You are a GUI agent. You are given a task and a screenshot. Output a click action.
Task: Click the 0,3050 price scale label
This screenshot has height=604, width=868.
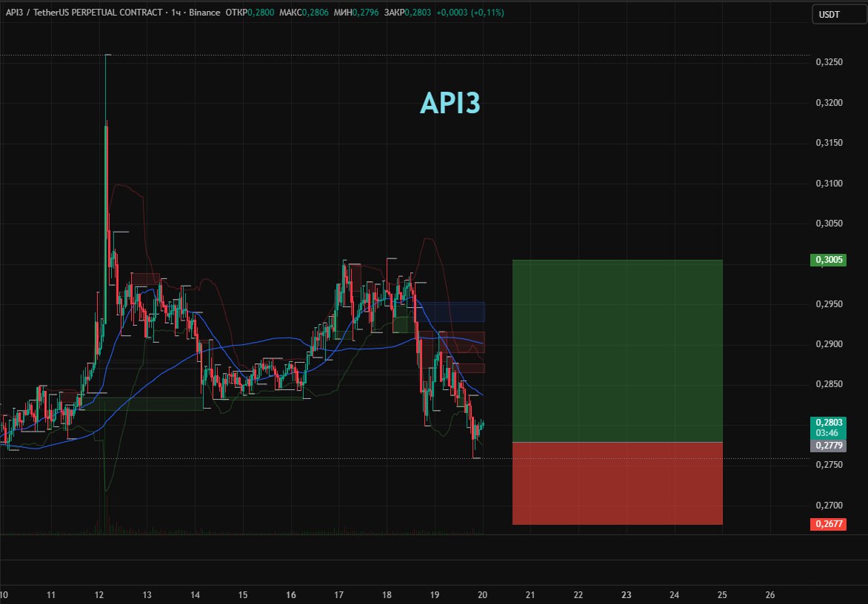coord(829,224)
